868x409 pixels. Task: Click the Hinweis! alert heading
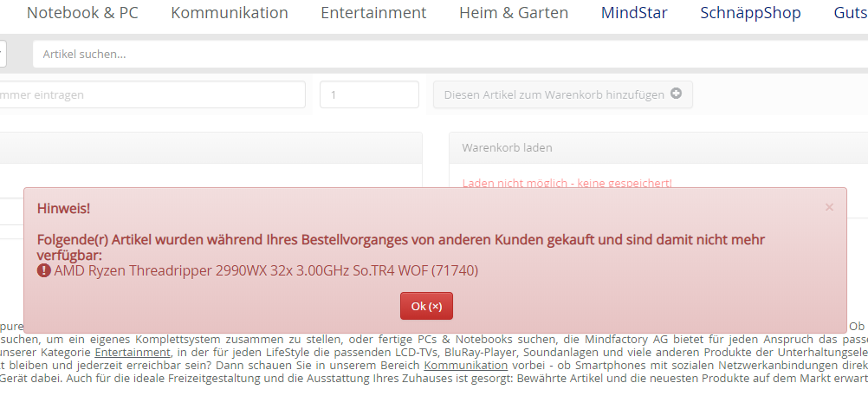[63, 209]
